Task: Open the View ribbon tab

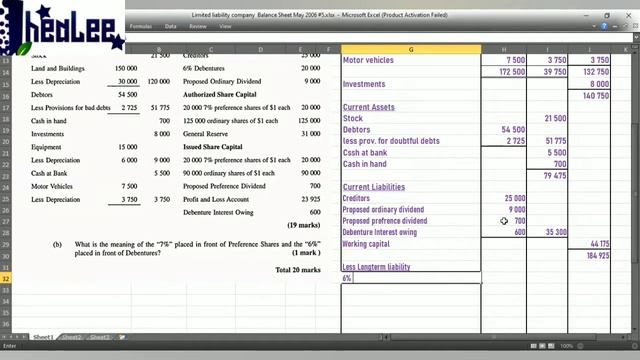Action: (x=225, y=26)
